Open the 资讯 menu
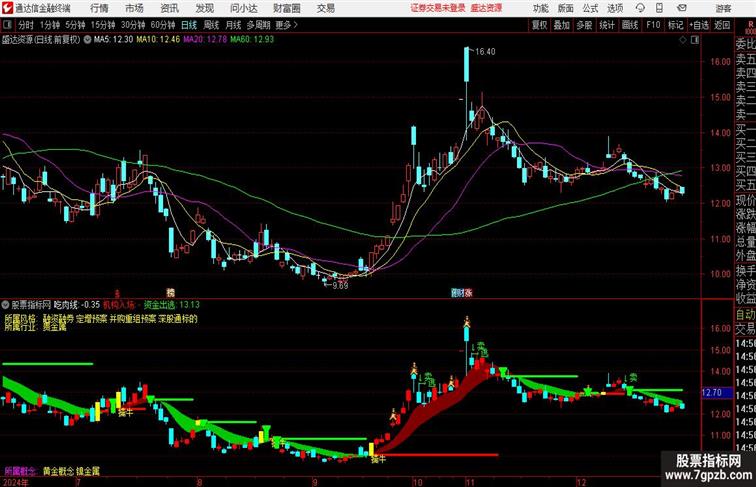756x487 pixels. coord(169,8)
